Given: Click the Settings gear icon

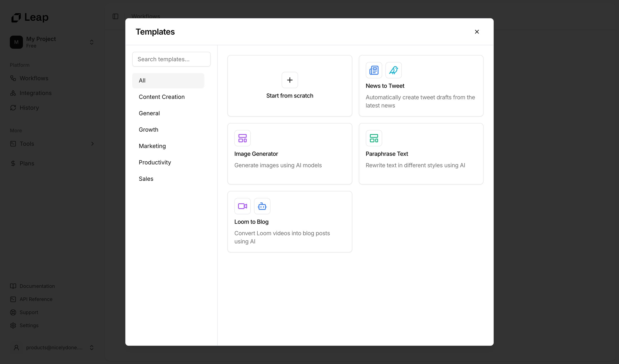Looking at the screenshot, I should (x=13, y=326).
